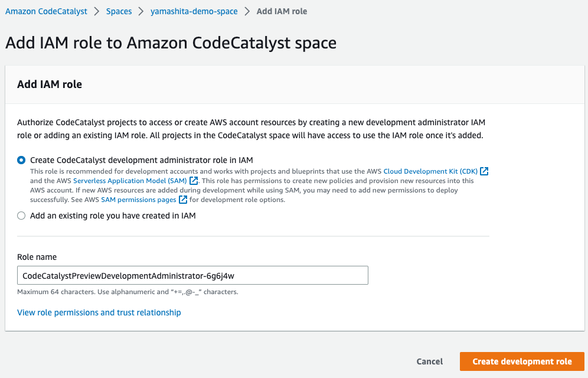Follow the SAM permissions pages link
588x378 pixels.
pos(138,200)
